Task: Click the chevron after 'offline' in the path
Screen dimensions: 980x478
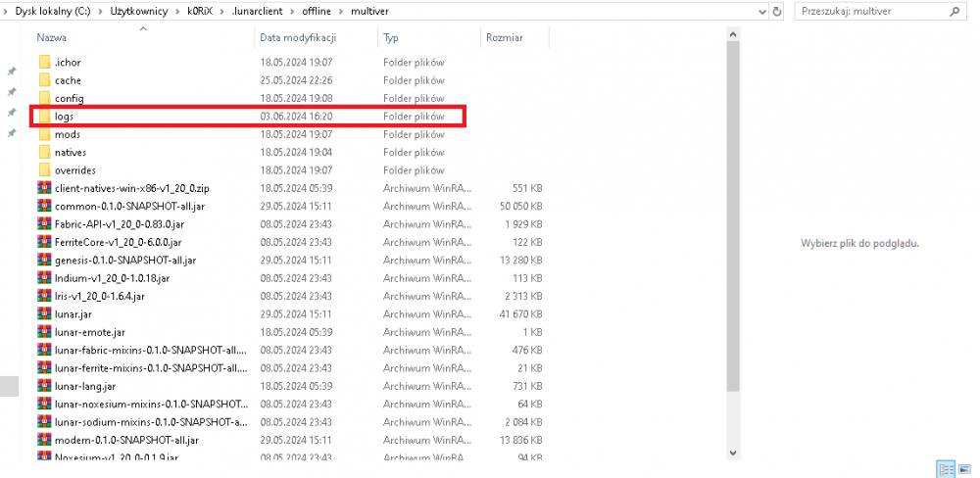Action: point(342,12)
